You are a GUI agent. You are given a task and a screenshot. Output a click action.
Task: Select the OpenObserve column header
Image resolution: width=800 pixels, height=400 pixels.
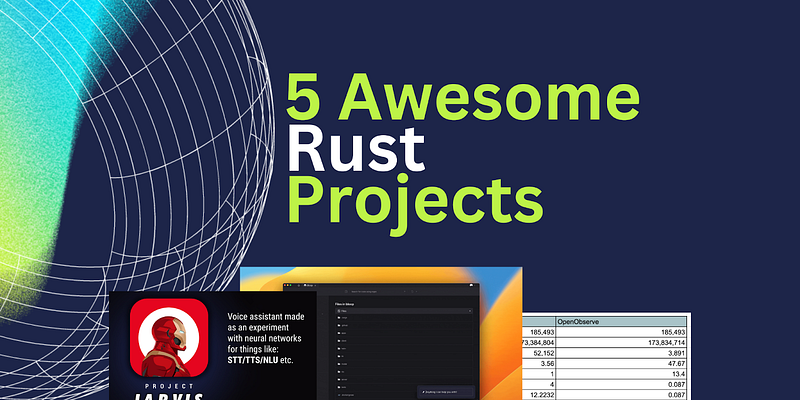coord(621,322)
